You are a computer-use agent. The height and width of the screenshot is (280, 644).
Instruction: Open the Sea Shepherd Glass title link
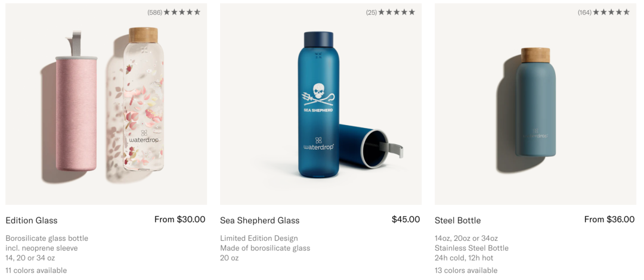click(259, 220)
